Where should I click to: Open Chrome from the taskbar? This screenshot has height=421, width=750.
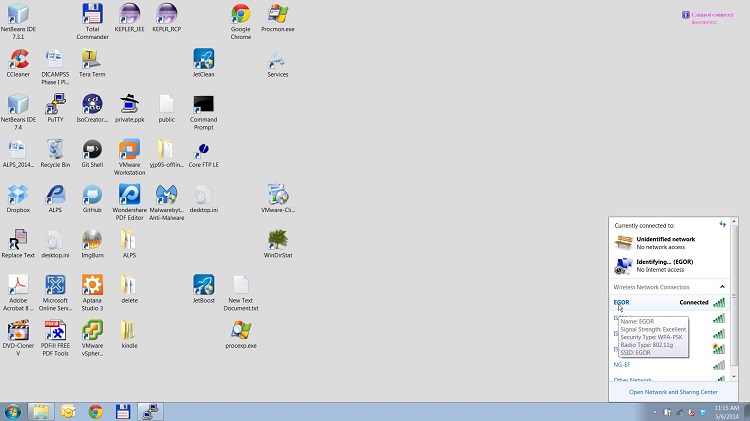tap(96, 411)
